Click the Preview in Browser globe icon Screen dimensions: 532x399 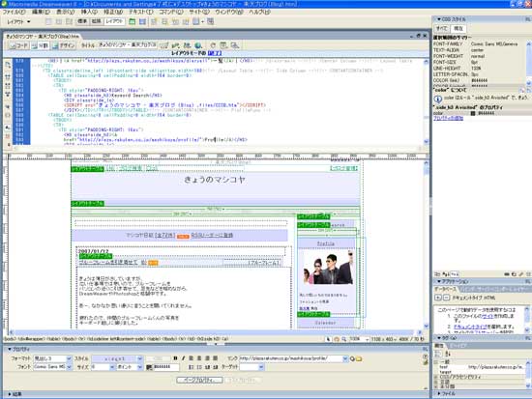pos(198,45)
